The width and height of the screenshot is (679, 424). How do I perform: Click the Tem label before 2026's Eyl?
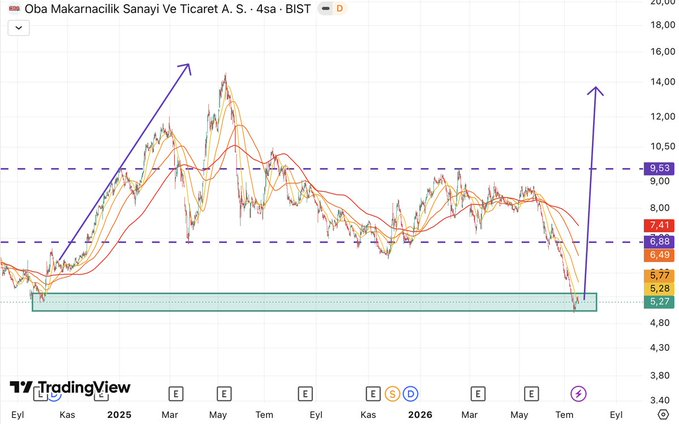pyautogui.click(x=564, y=414)
